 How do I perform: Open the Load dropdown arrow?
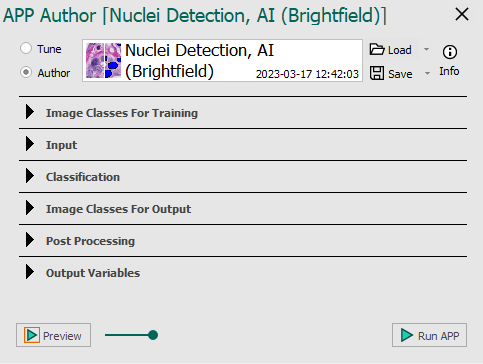click(426, 50)
